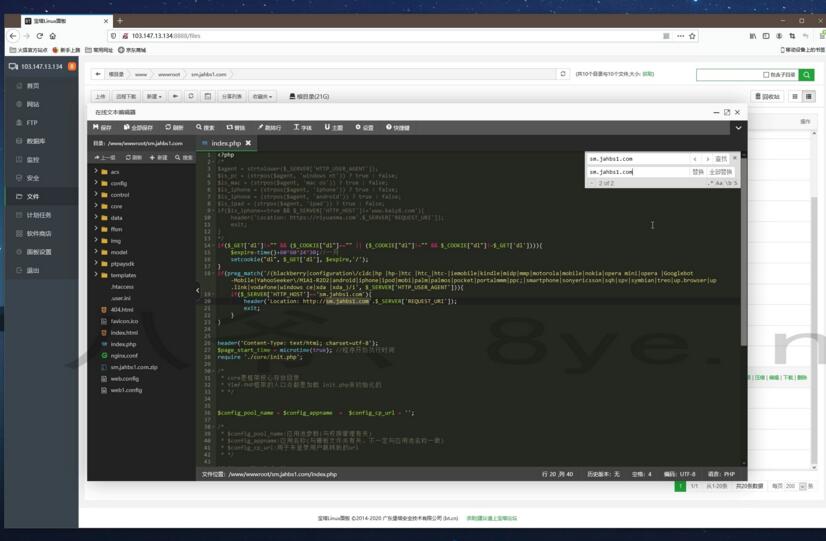This screenshot has height=541, width=826.
Task: Open the 搜索 search tool in editor toolbar
Action: pyautogui.click(x=206, y=128)
